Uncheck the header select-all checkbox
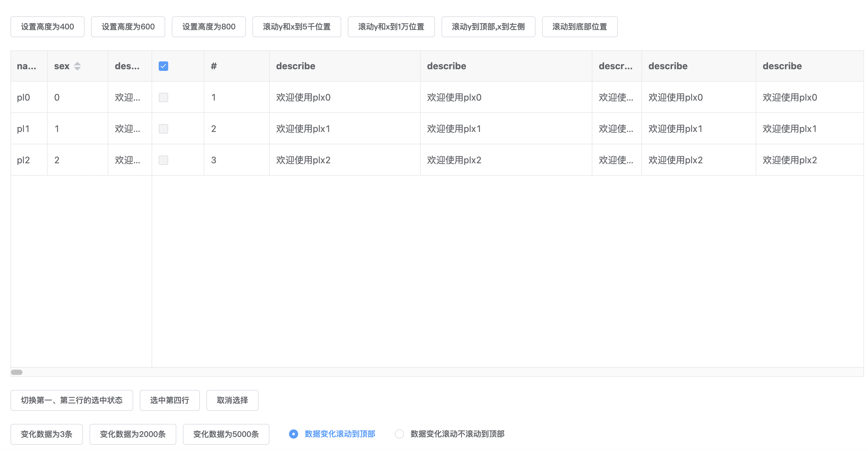The height and width of the screenshot is (450, 868). pos(163,66)
